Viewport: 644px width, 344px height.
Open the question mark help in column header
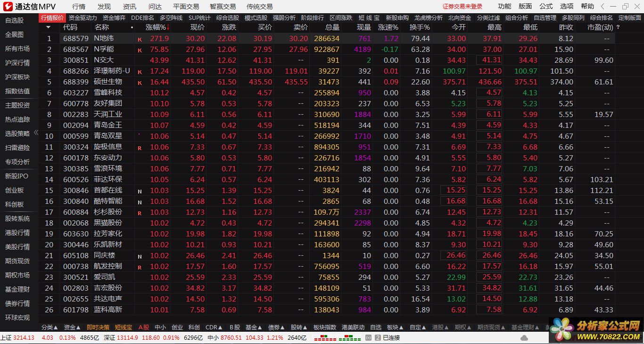click(618, 27)
